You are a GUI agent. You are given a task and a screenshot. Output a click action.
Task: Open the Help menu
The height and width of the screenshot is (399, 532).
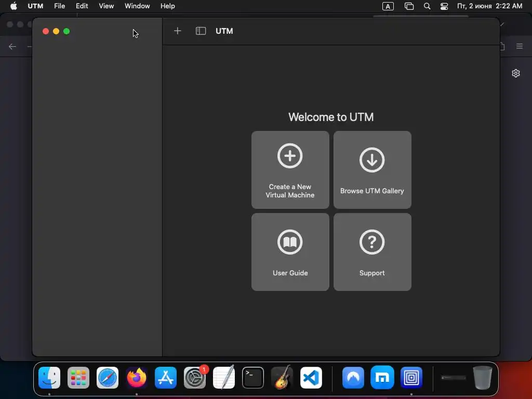click(168, 6)
